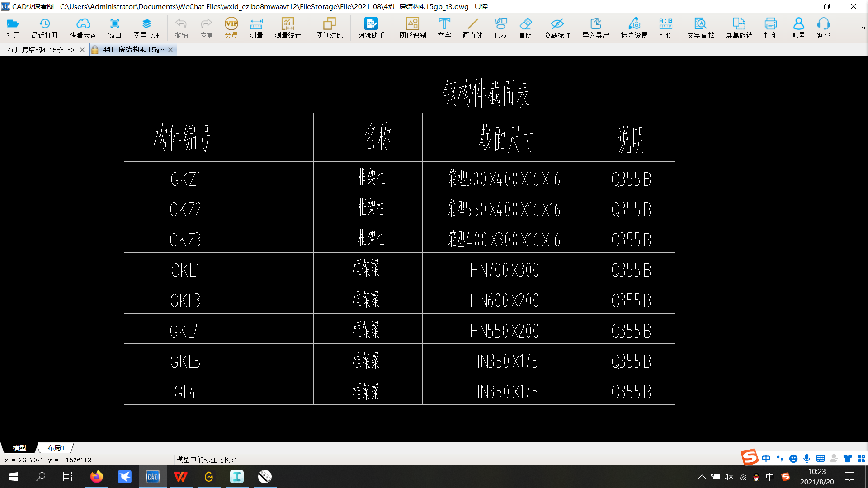Image resolution: width=868 pixels, height=488 pixels.
Task: Open 图纸对比 drawing compare tool
Action: pyautogui.click(x=329, y=28)
